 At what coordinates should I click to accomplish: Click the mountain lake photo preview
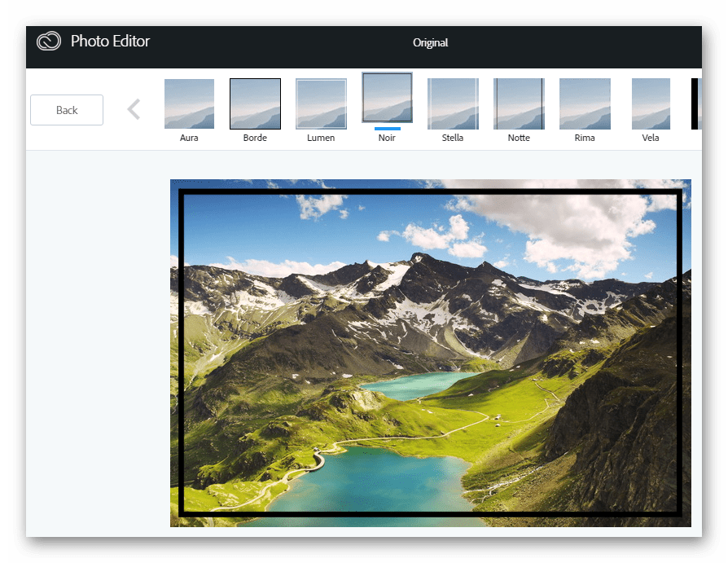coord(431,353)
